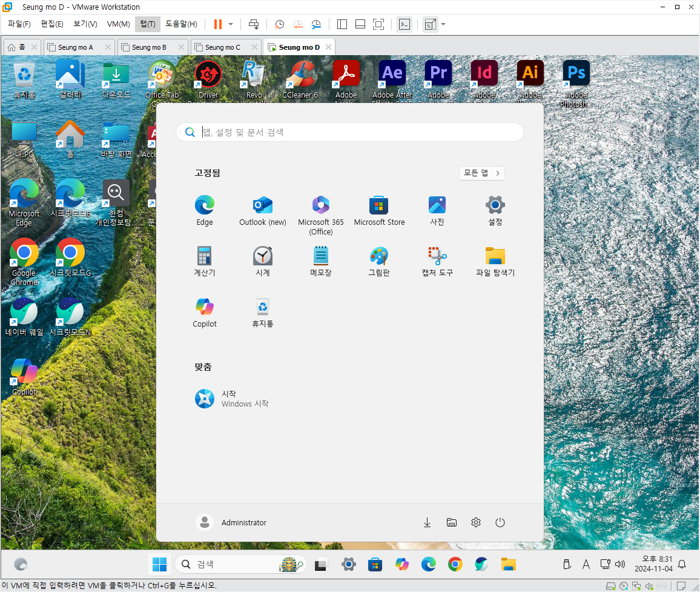The width and height of the screenshot is (700, 592).
Task: Open the notification bell in taskbar
Action: (x=682, y=564)
